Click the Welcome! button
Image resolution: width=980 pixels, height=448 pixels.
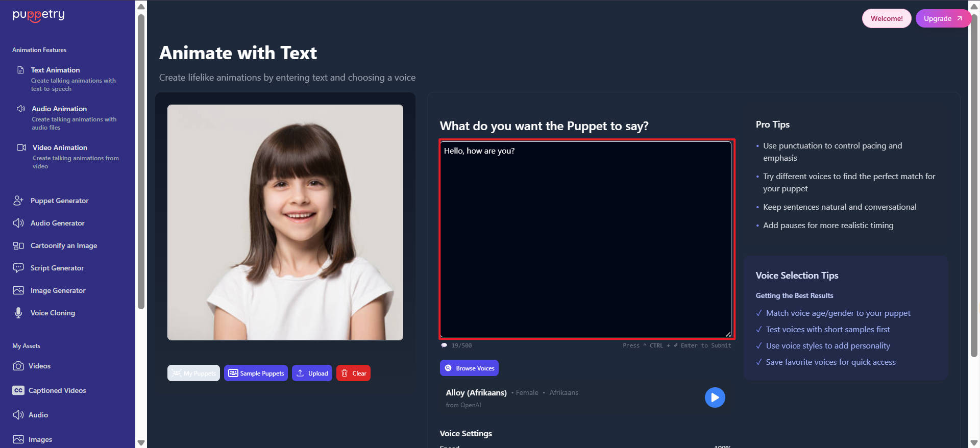coord(887,18)
